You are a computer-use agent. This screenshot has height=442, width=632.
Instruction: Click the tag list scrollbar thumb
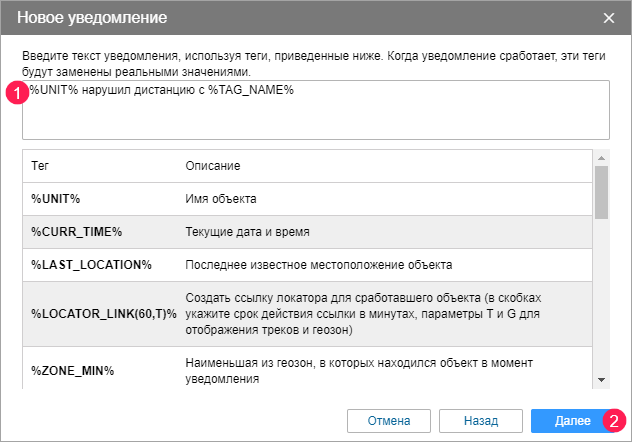[x=602, y=192]
